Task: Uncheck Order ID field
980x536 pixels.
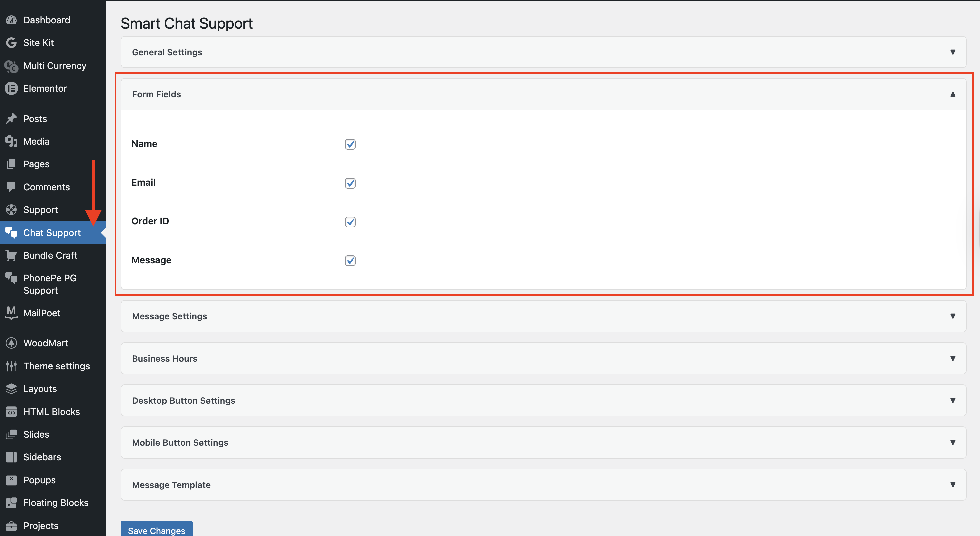Action: coord(350,222)
